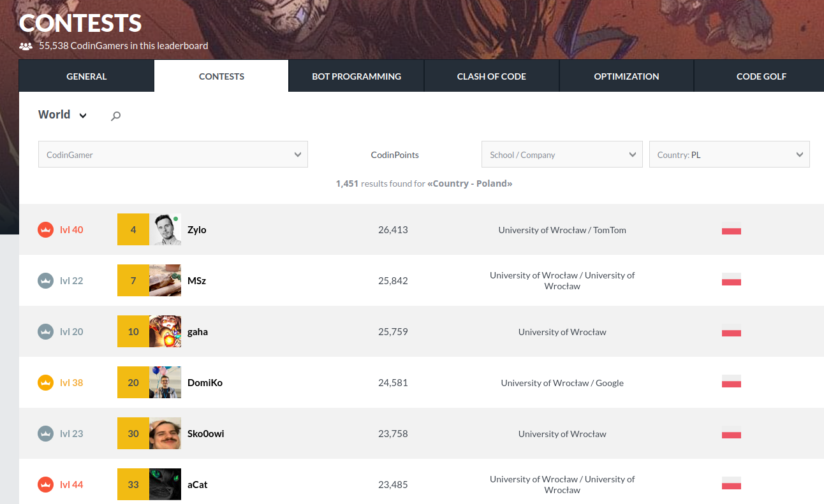Click the search magnifier icon beside World
This screenshot has width=824, height=504.
115,116
